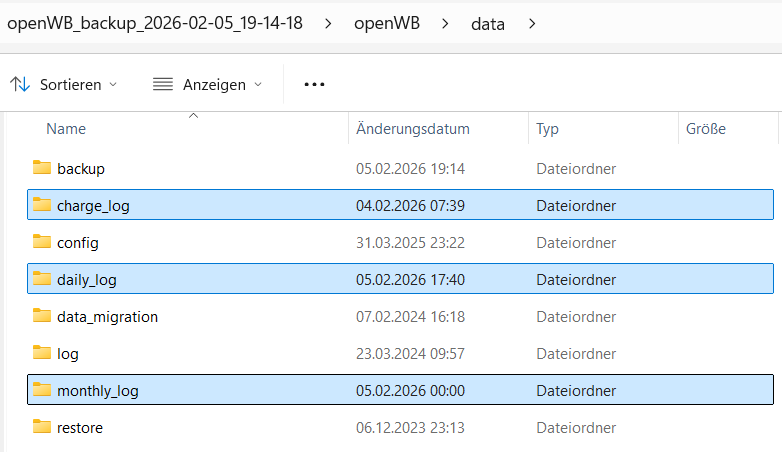Screen dimensions: 782x452
Task: Sort by Änderungsdatum column header
Action: click(412, 129)
